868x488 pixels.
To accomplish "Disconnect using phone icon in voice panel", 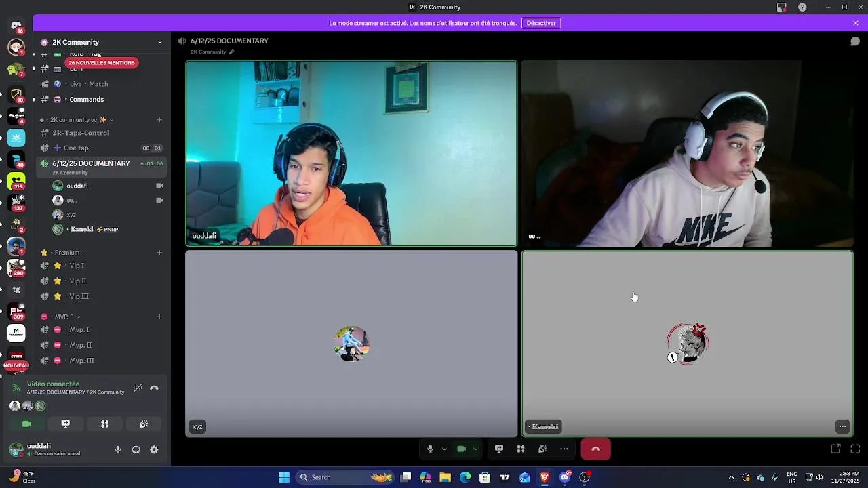I will click(154, 388).
